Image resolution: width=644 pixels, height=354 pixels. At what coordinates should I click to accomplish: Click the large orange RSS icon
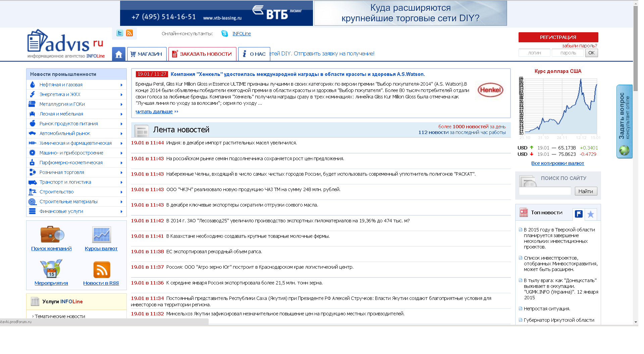pyautogui.click(x=102, y=269)
